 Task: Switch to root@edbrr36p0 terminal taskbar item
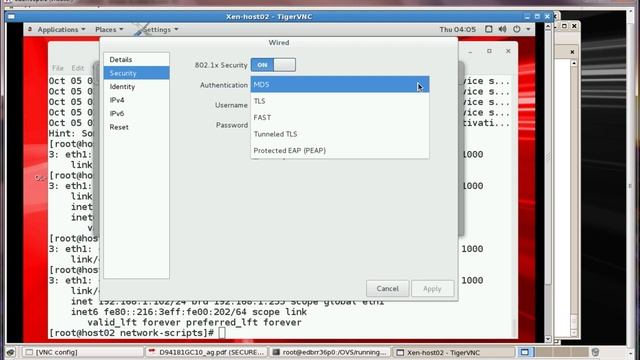(x=330, y=352)
